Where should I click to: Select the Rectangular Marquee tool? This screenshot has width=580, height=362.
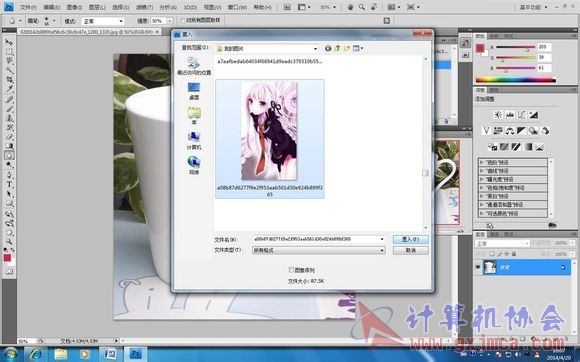click(9, 52)
